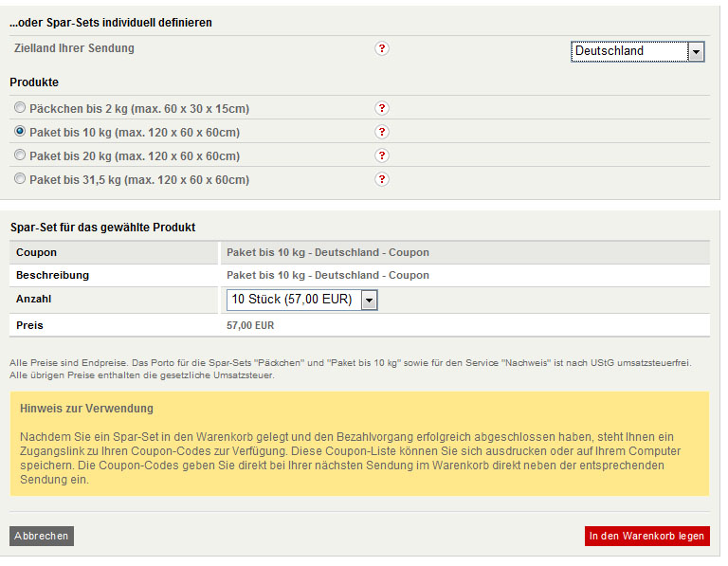Open help icon for Paket bis 31,5 kg
This screenshot has height=566, width=728.
(382, 179)
